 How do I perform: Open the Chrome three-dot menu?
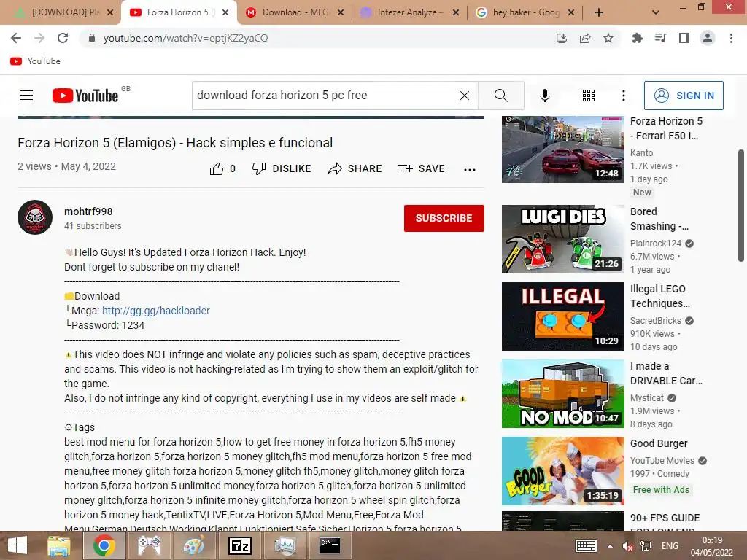click(x=731, y=38)
